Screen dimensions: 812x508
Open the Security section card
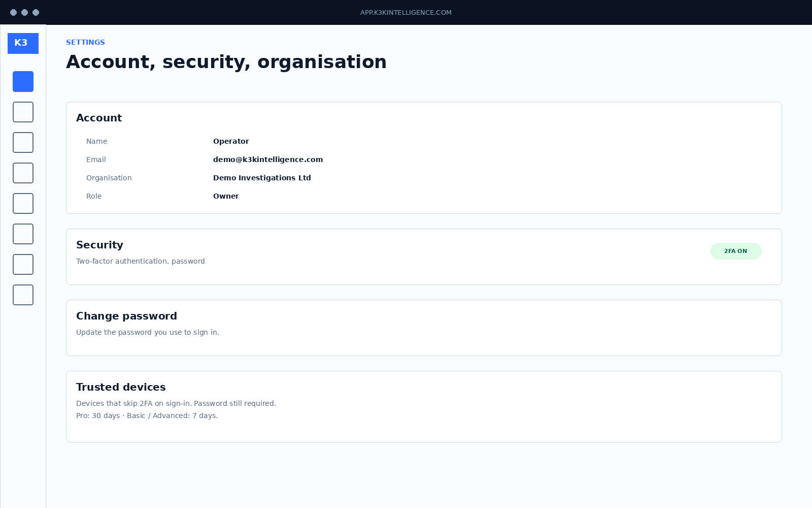click(x=424, y=257)
